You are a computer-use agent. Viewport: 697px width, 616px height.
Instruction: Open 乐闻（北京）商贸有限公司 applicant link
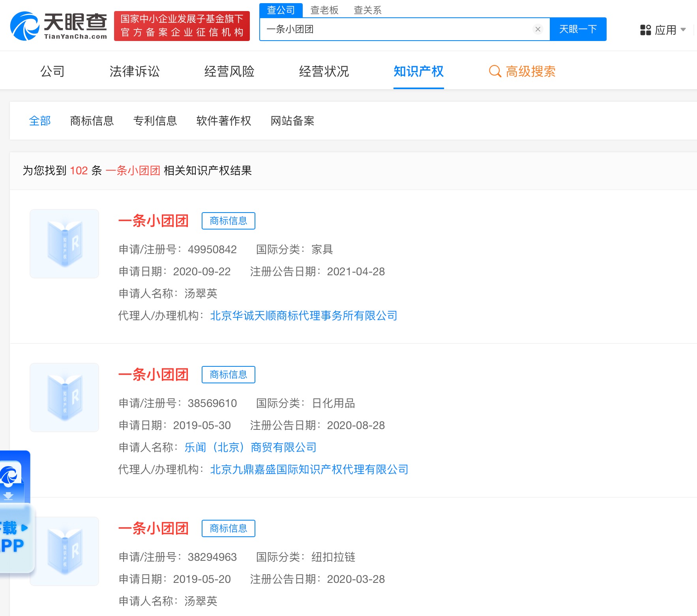[250, 447]
